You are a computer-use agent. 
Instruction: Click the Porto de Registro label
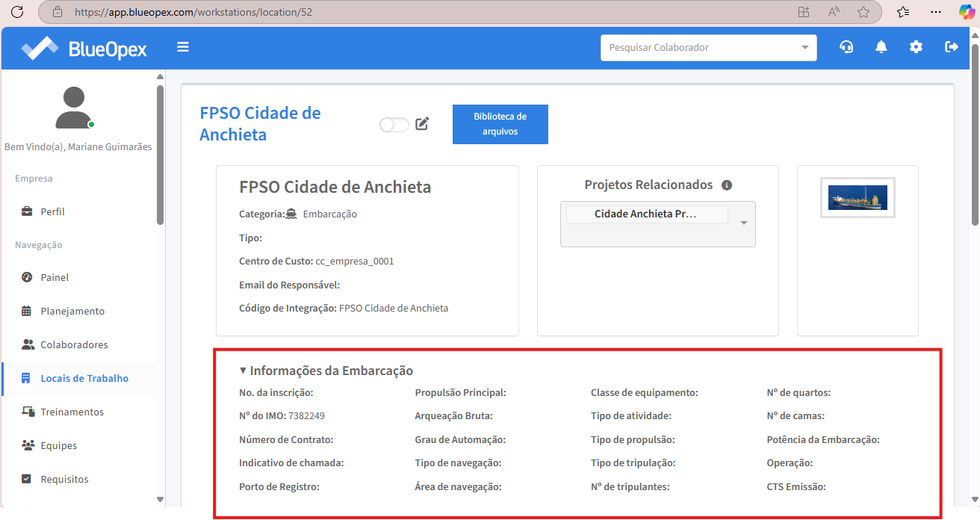pos(279,486)
